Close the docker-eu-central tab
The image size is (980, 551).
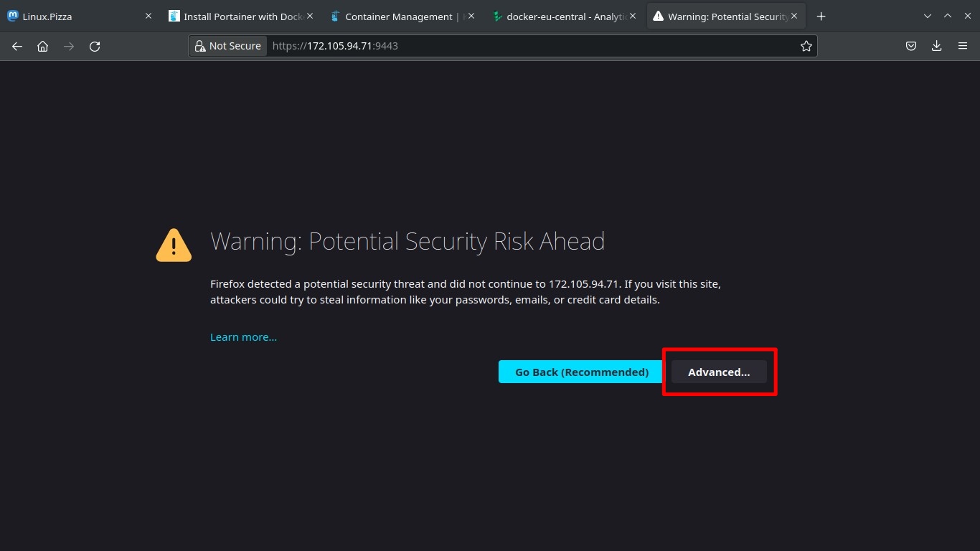coord(633,16)
